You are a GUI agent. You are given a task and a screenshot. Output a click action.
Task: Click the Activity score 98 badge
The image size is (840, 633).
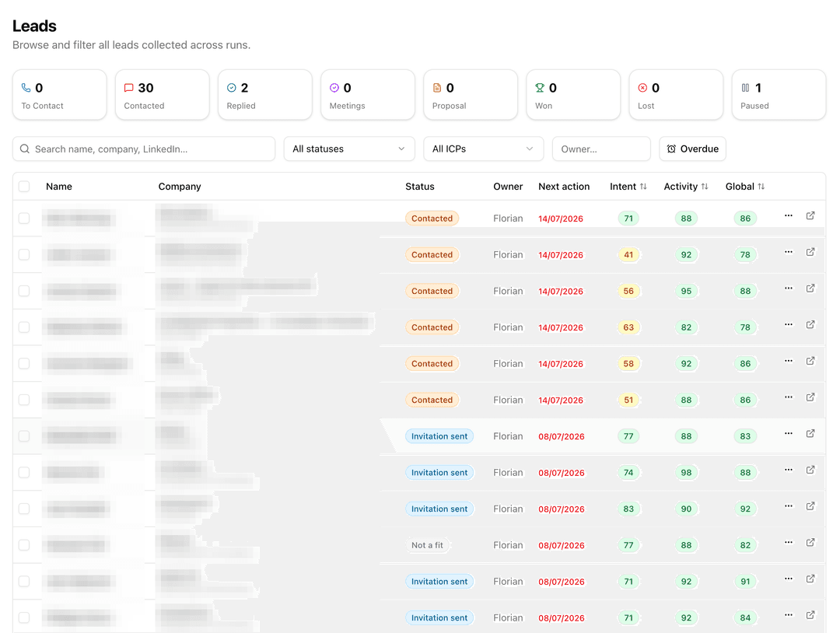pyautogui.click(x=686, y=472)
